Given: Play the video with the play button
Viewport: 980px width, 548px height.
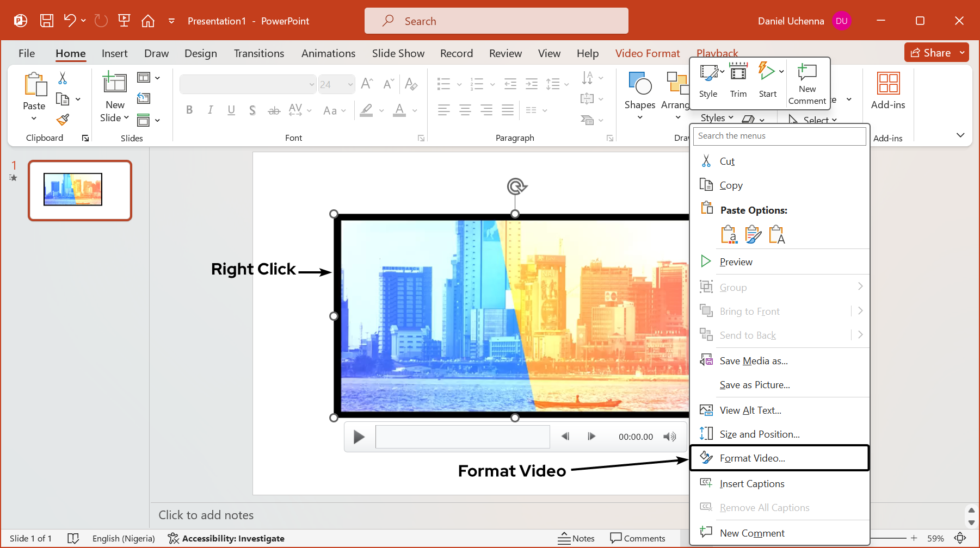Looking at the screenshot, I should 359,437.
